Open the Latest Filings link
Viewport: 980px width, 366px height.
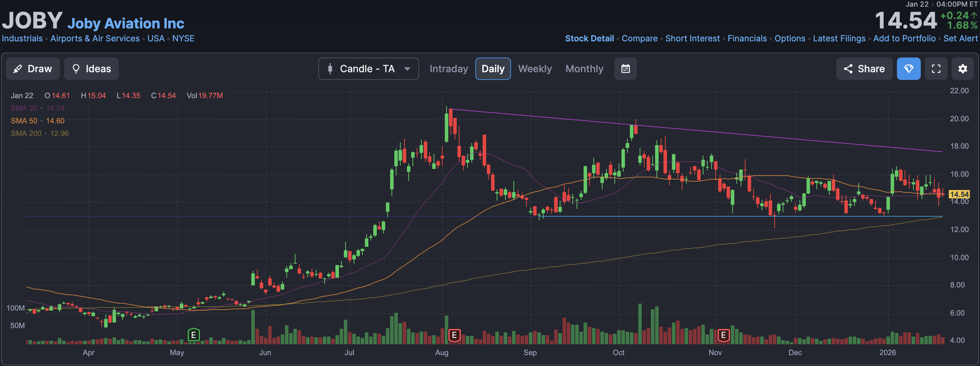839,39
